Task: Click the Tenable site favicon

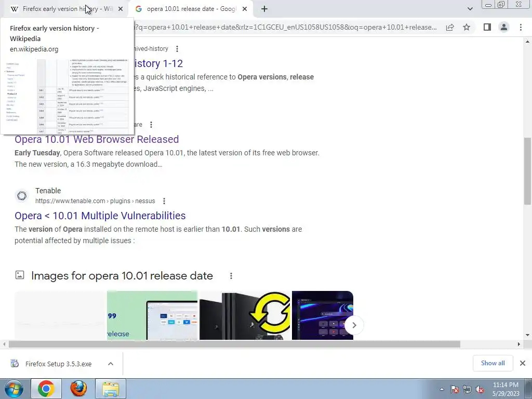Action: (22, 196)
